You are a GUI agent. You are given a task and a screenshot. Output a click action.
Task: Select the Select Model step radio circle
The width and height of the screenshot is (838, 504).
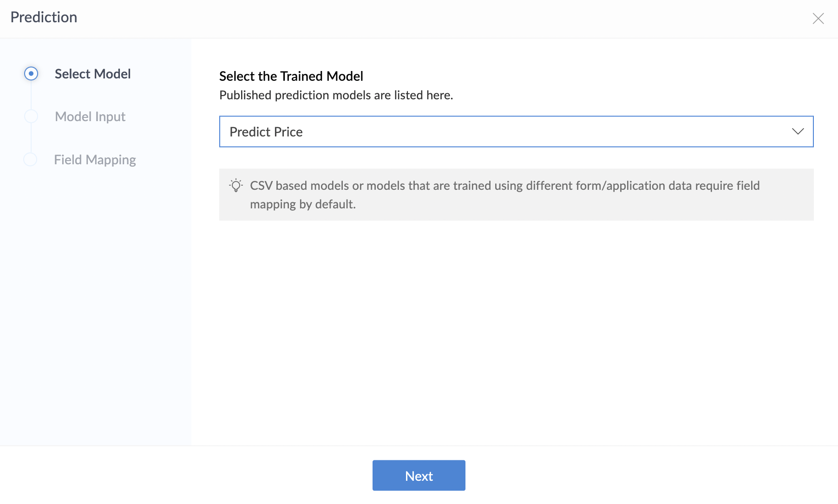coord(31,74)
